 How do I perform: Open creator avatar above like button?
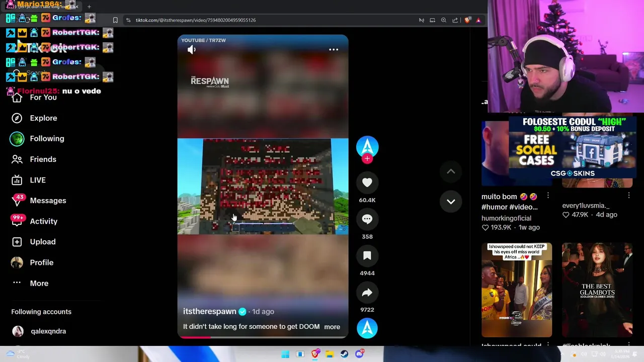(367, 146)
